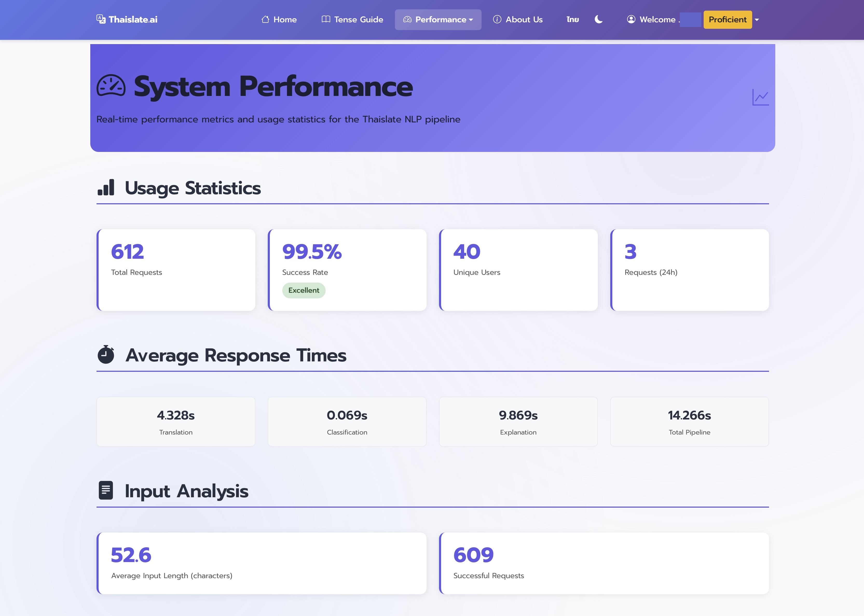The width and height of the screenshot is (864, 616).
Task: Click the Thaislate.ai translation logo icon
Action: pyautogui.click(x=101, y=19)
